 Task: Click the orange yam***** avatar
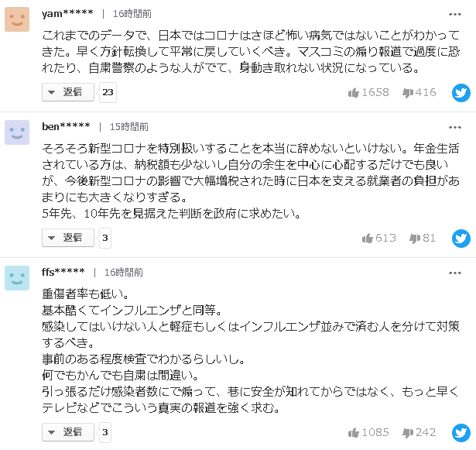(x=17, y=19)
